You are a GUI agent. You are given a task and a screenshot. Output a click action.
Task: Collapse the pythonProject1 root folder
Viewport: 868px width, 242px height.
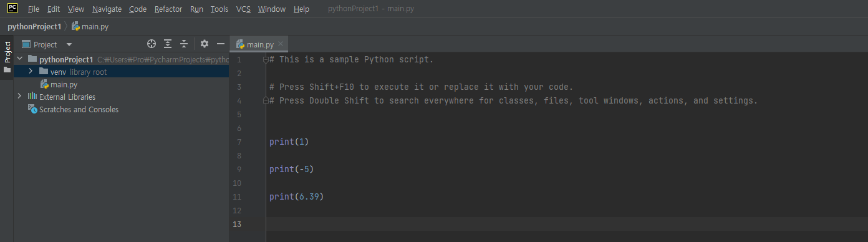19,59
